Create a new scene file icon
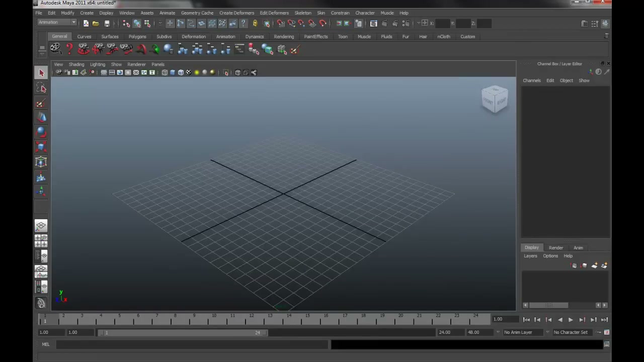The image size is (644, 362). (86, 23)
